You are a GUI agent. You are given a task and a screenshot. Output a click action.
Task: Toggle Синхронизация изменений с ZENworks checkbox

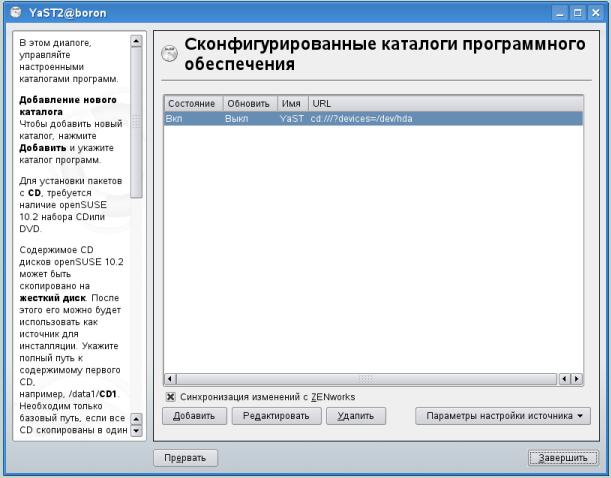[171, 397]
